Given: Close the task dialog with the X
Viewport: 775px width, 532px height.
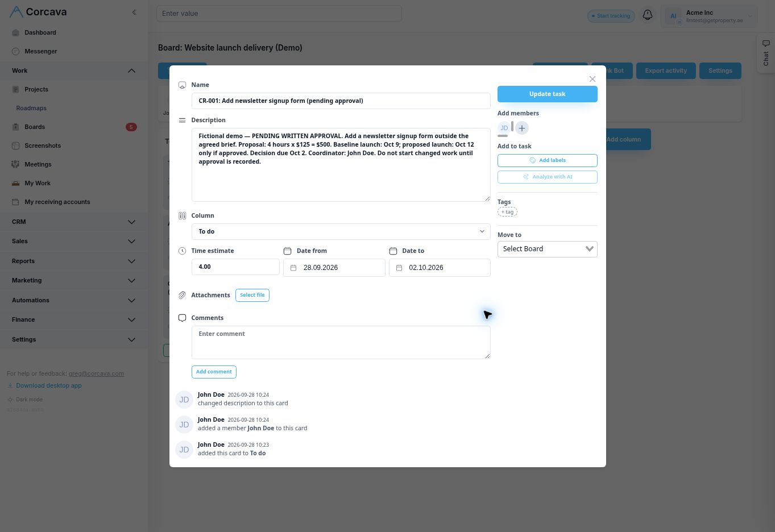Looking at the screenshot, I should (592, 79).
